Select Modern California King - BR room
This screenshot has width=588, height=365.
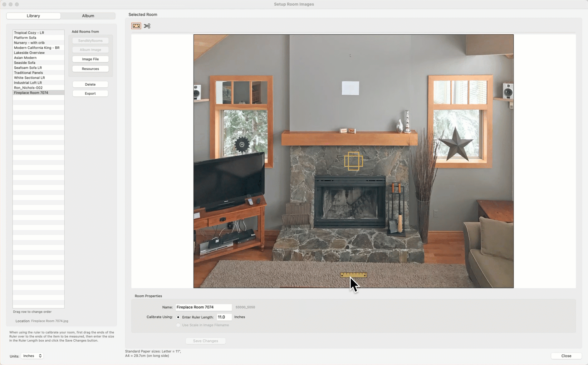coord(37,47)
